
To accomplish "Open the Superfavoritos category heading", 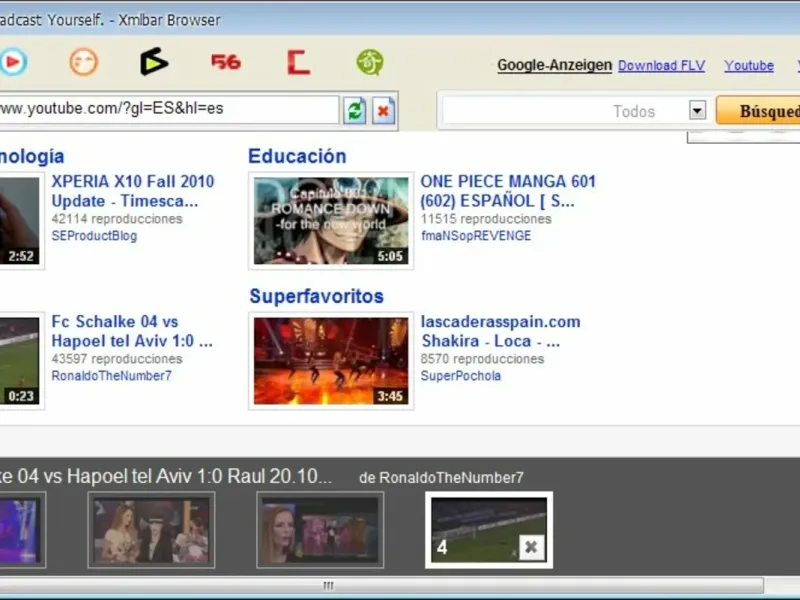I will pyautogui.click(x=316, y=296).
